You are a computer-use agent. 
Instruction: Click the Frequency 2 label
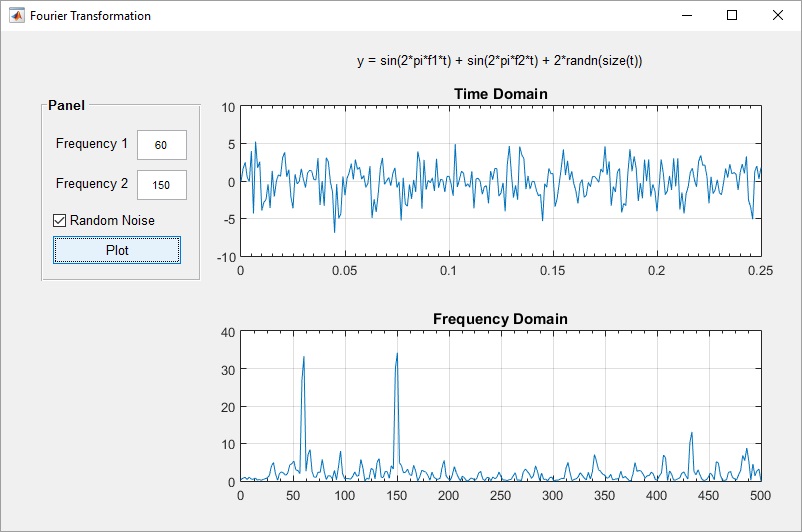[92, 184]
